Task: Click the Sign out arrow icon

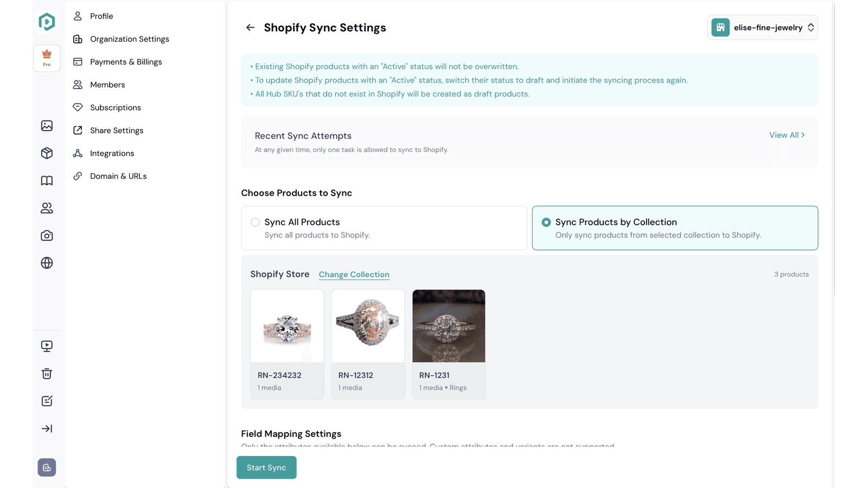Action: pos(47,428)
